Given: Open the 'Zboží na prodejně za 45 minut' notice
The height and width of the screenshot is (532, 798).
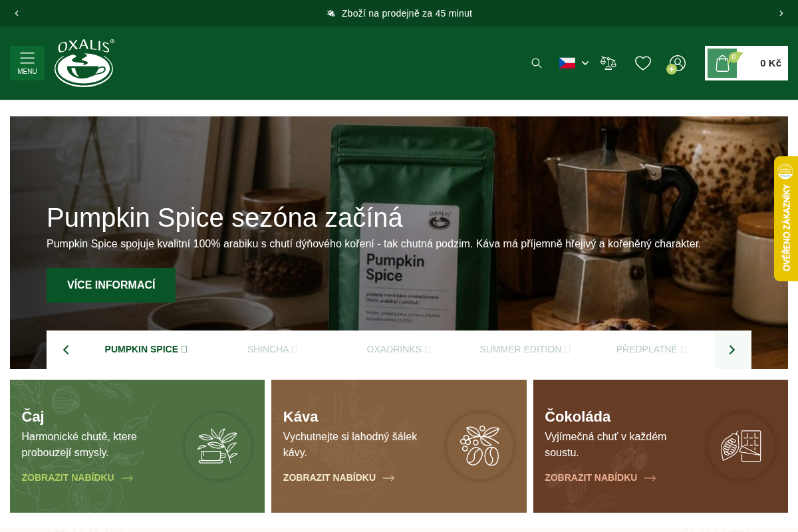Looking at the screenshot, I should pyautogui.click(x=399, y=13).
